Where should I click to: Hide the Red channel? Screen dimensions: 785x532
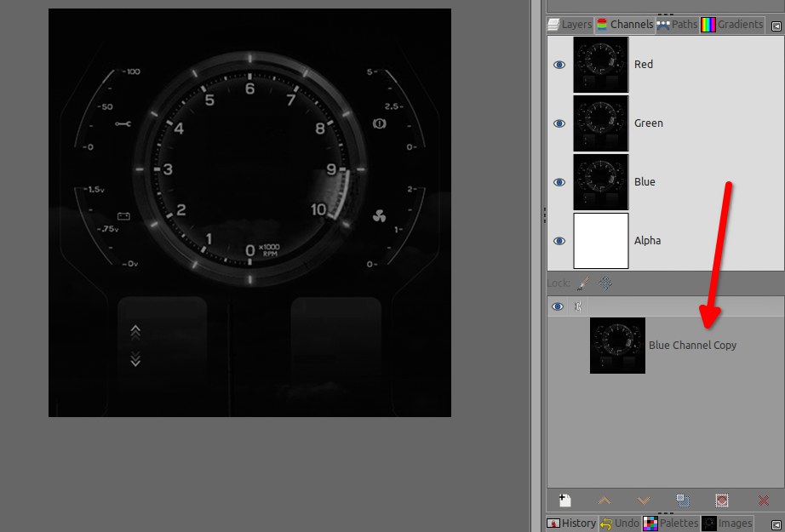pos(559,65)
